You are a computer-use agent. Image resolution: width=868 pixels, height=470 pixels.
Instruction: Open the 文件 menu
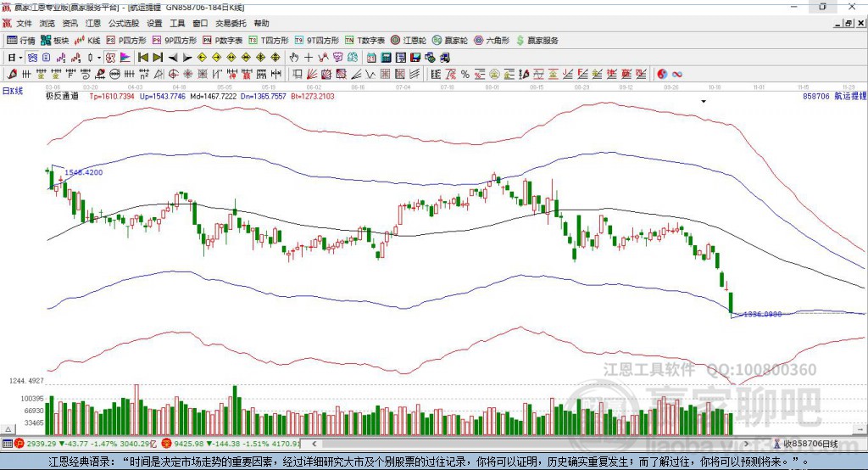[x=24, y=23]
